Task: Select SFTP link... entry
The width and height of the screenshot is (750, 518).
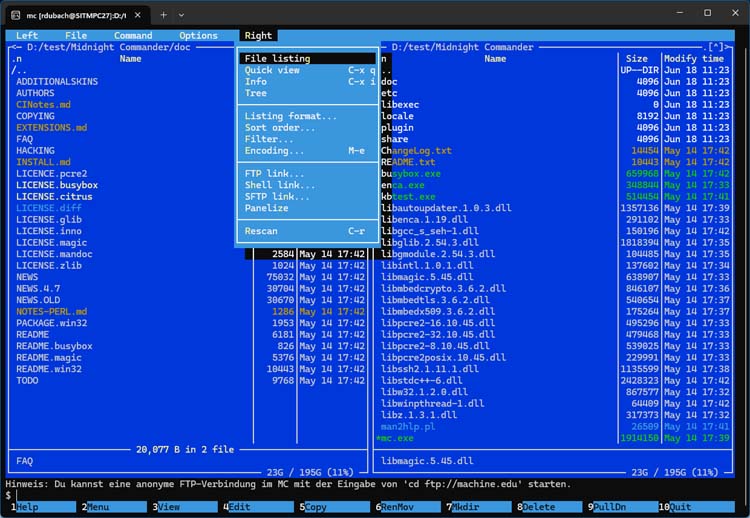Action: point(308,196)
